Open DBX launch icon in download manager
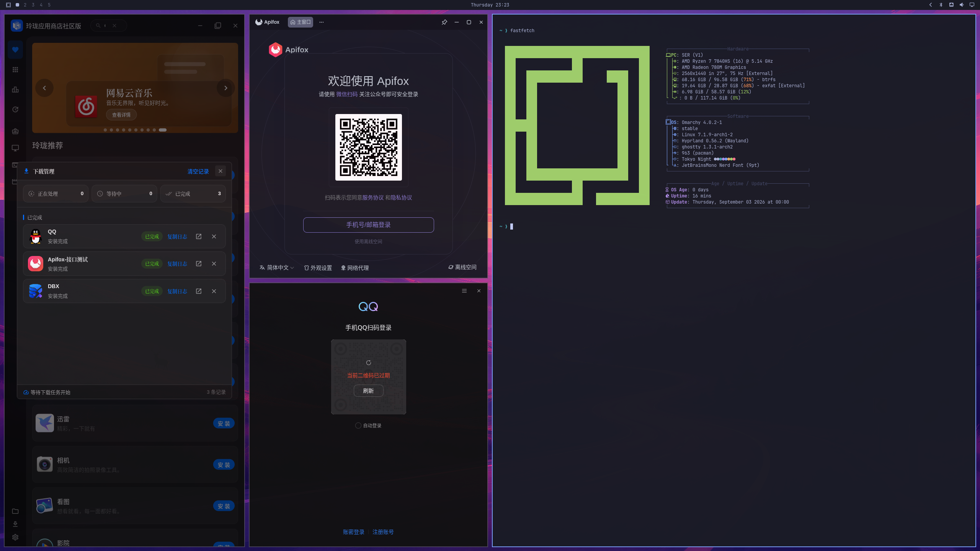The height and width of the screenshot is (551, 980). 199,291
